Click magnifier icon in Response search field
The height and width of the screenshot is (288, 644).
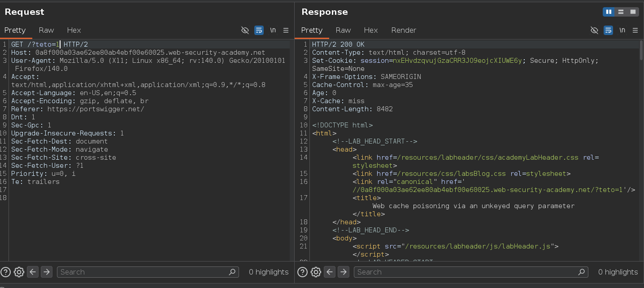pos(582,272)
